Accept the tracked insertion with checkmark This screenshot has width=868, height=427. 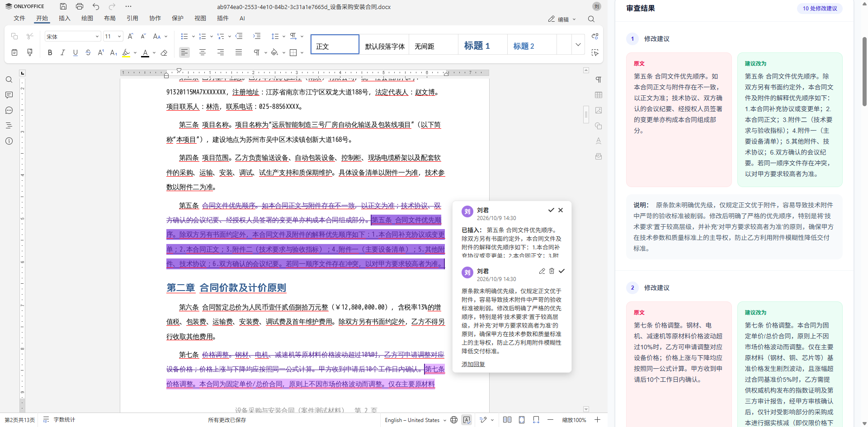coord(551,210)
